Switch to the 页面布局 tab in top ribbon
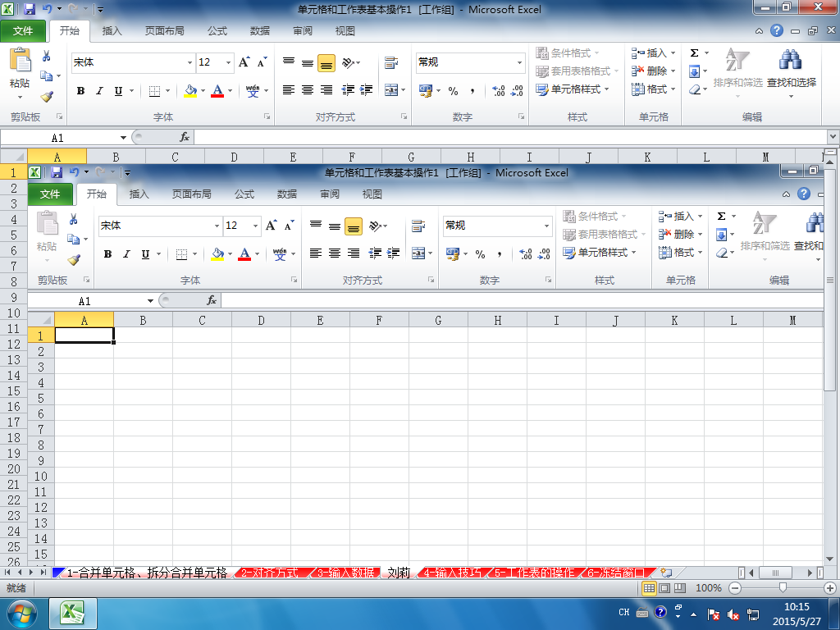The image size is (840, 630). point(164,31)
